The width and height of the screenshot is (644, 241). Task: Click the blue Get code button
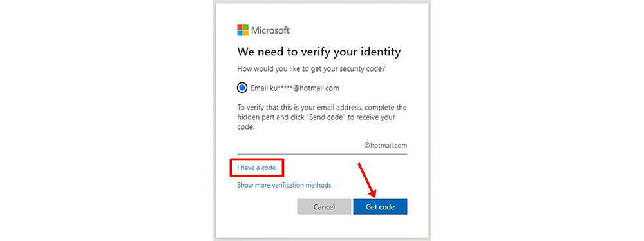[x=380, y=207]
